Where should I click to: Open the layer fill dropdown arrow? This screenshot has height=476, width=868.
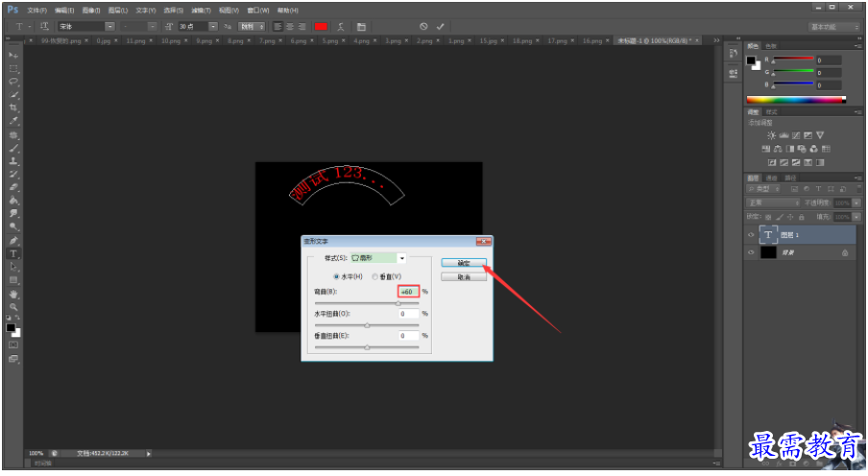coord(856,217)
